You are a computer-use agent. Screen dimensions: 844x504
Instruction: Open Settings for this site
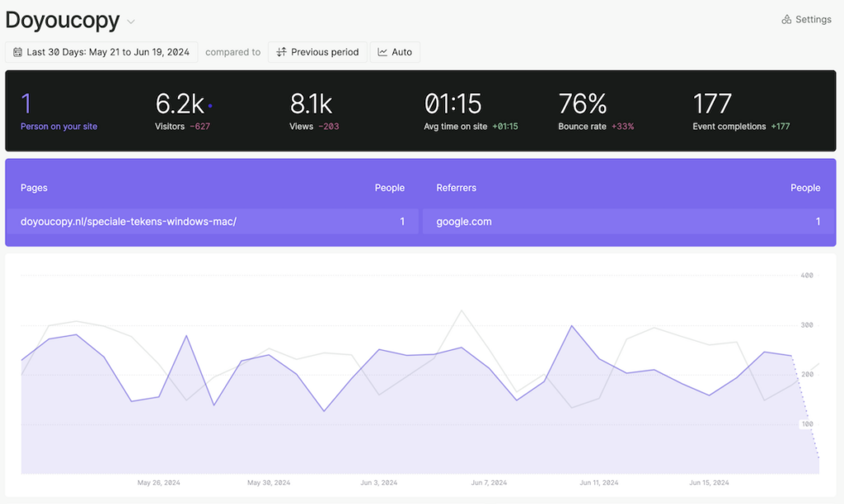tap(806, 20)
